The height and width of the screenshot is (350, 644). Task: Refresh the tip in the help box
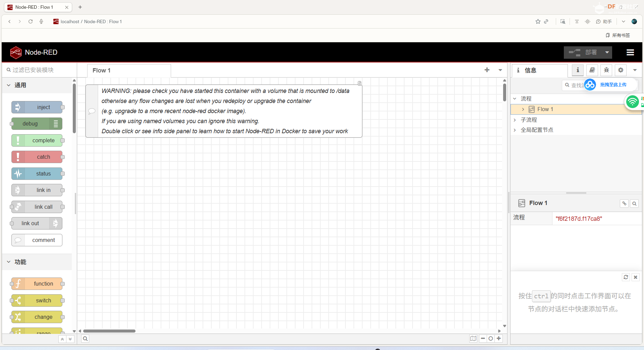[x=626, y=277]
